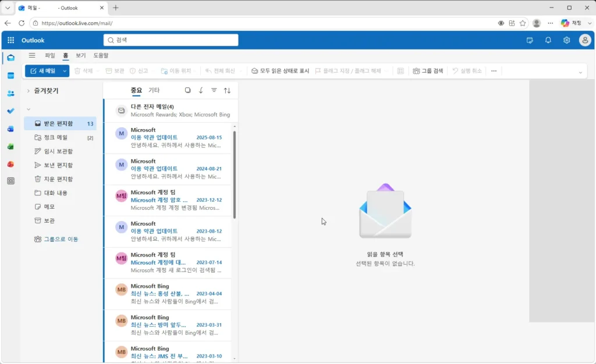Open the Conversation History folder
The height and width of the screenshot is (364, 596).
tap(60, 193)
